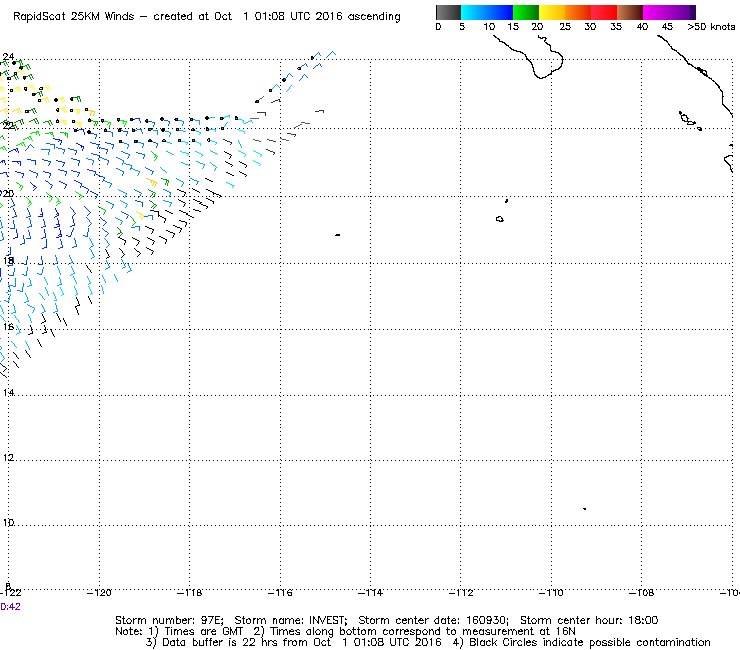Click the 'Storm name: INVEST' text

tap(291, 620)
